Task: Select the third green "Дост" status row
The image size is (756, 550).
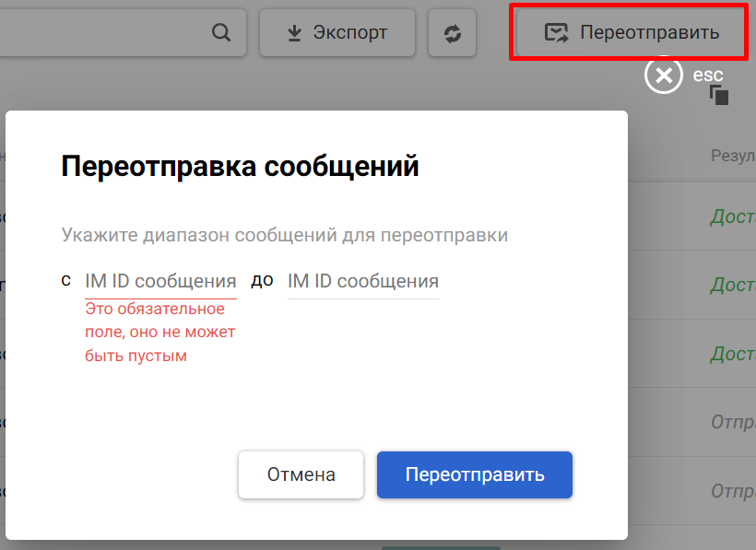Action: tap(732, 353)
